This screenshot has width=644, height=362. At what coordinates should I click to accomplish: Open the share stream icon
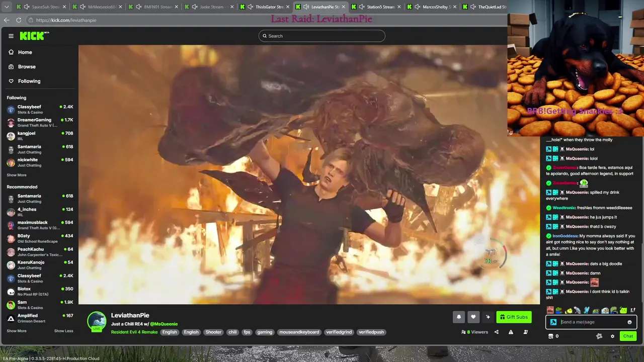pyautogui.click(x=497, y=332)
